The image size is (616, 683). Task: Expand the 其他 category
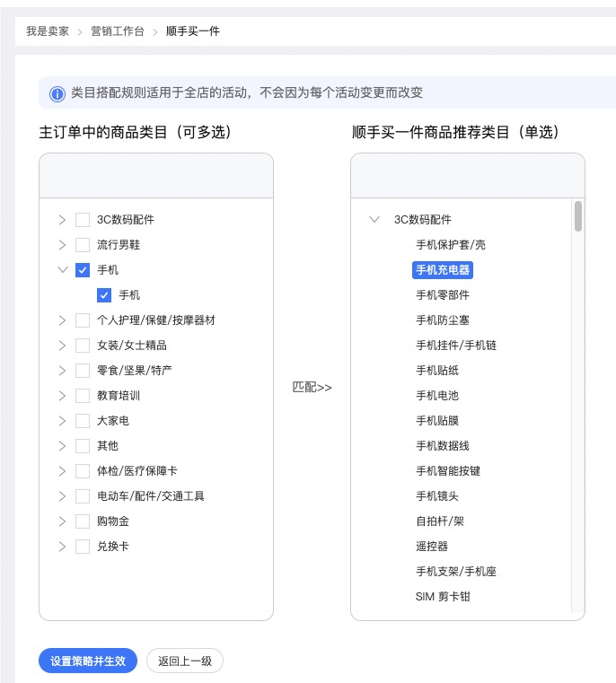62,446
